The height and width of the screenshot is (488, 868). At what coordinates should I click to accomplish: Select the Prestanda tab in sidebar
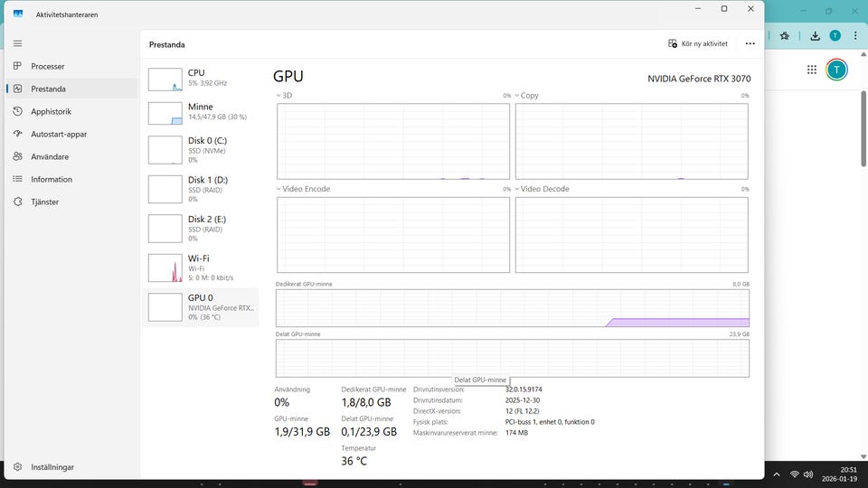(x=48, y=89)
